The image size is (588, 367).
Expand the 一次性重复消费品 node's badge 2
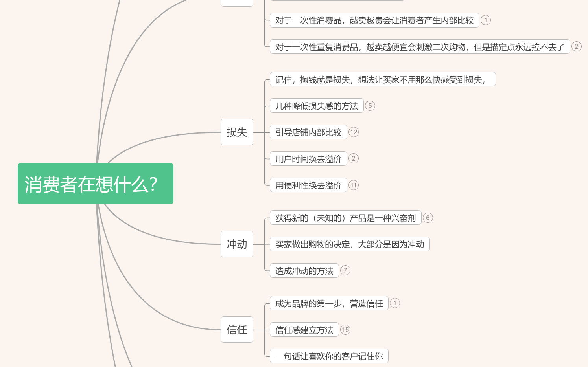pyautogui.click(x=577, y=46)
